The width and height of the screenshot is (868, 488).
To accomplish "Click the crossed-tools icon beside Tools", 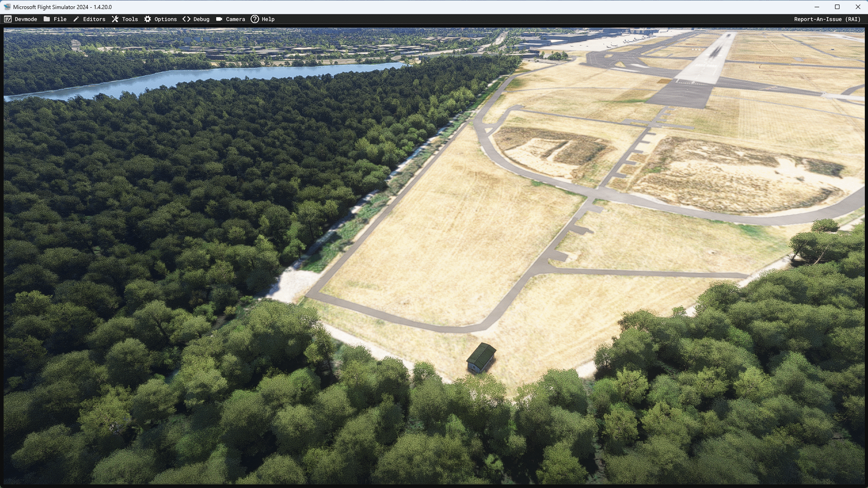I will tap(116, 19).
